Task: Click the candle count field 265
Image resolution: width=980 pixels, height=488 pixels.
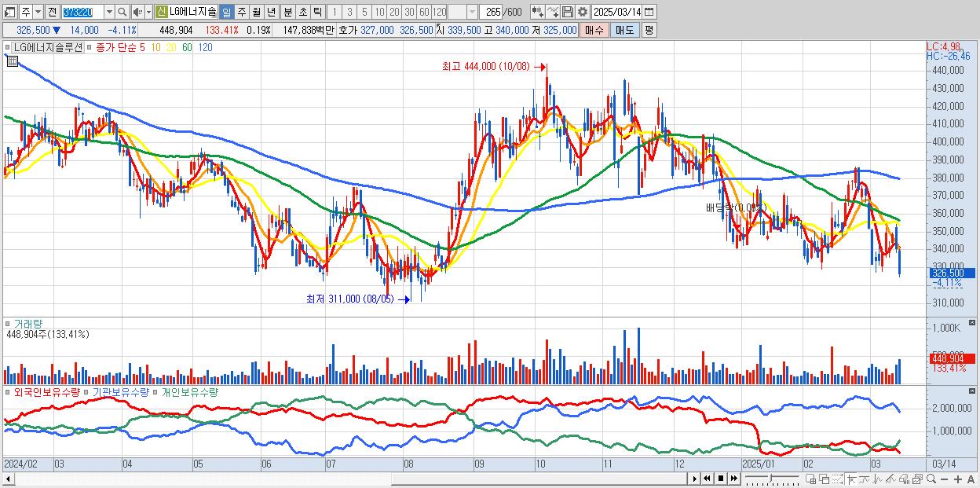Action: pos(492,12)
